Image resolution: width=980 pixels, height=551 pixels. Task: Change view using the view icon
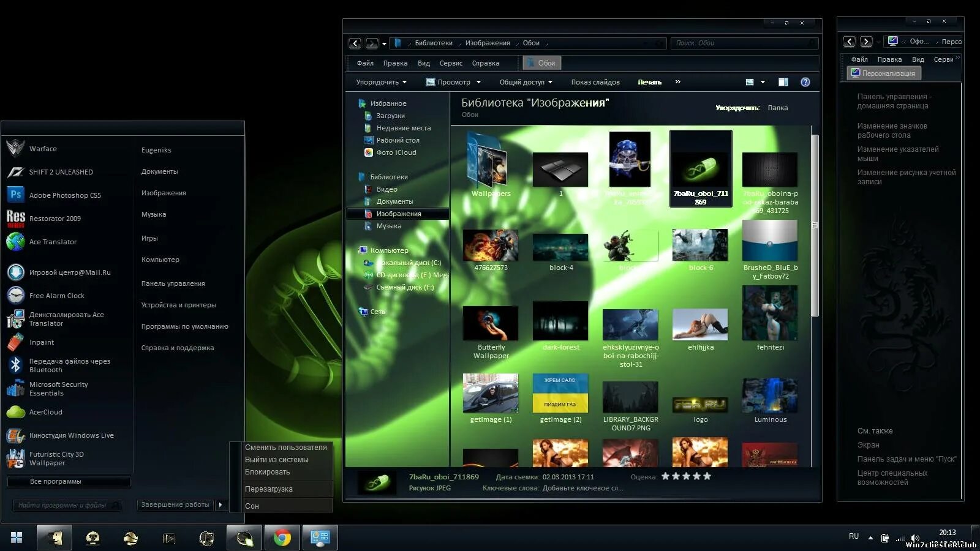pos(749,82)
